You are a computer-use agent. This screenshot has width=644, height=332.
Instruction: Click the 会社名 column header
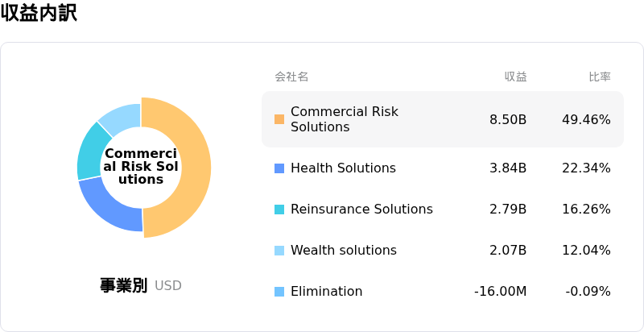pyautogui.click(x=291, y=77)
